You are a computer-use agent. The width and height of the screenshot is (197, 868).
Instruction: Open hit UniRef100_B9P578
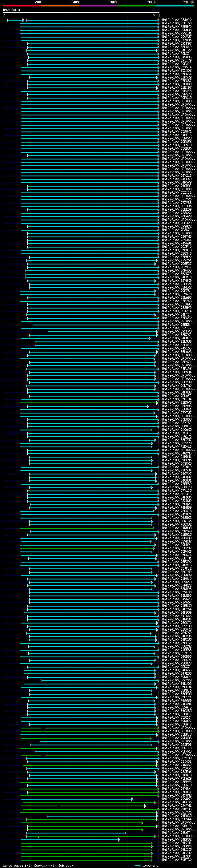176,94
